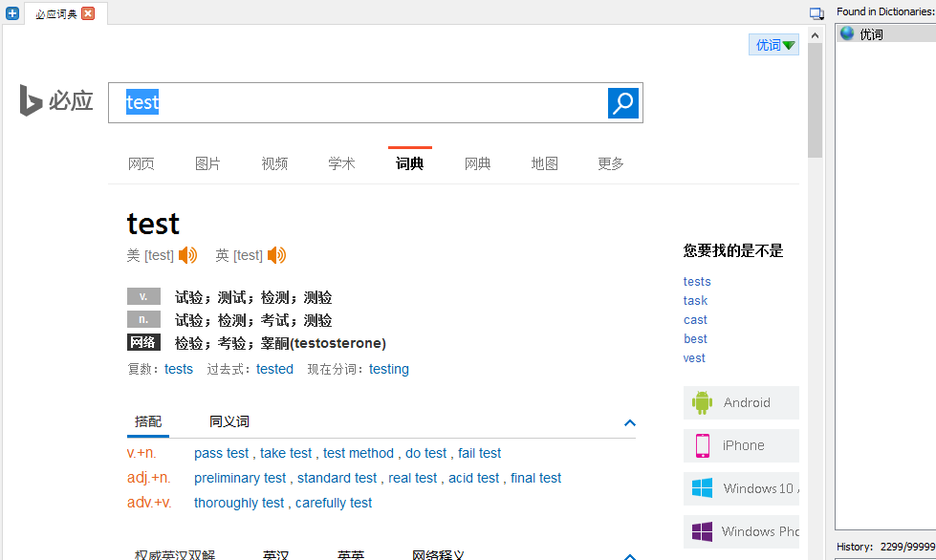Play the UK pronunciation audio
The image size is (936, 560).
pyautogui.click(x=277, y=255)
